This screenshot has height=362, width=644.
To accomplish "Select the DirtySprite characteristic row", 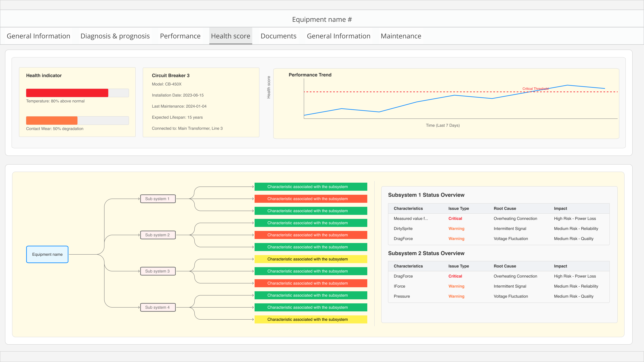I will click(x=403, y=228).
